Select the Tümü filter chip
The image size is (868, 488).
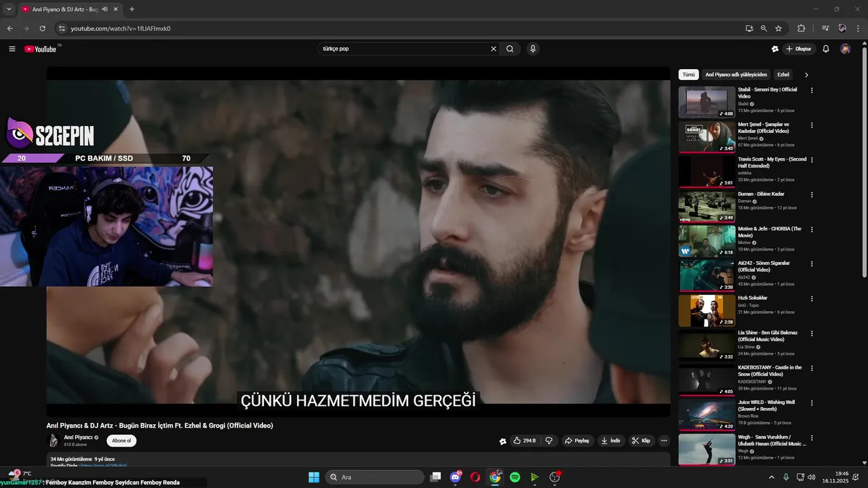(689, 75)
